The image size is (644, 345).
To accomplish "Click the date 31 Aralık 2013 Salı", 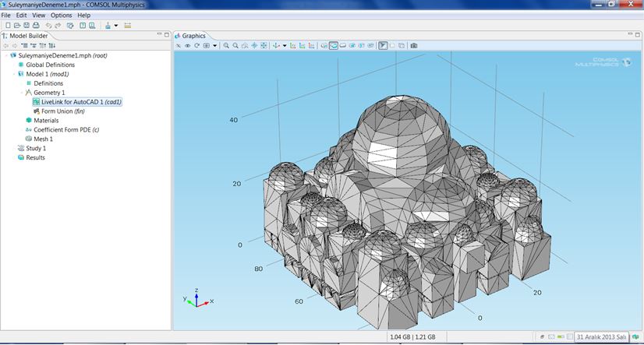I will [601, 336].
